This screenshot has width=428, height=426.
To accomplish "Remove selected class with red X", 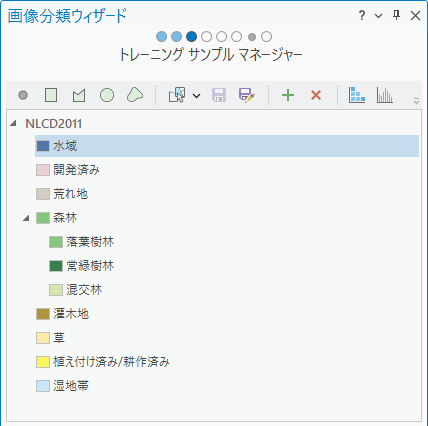I will [x=316, y=95].
